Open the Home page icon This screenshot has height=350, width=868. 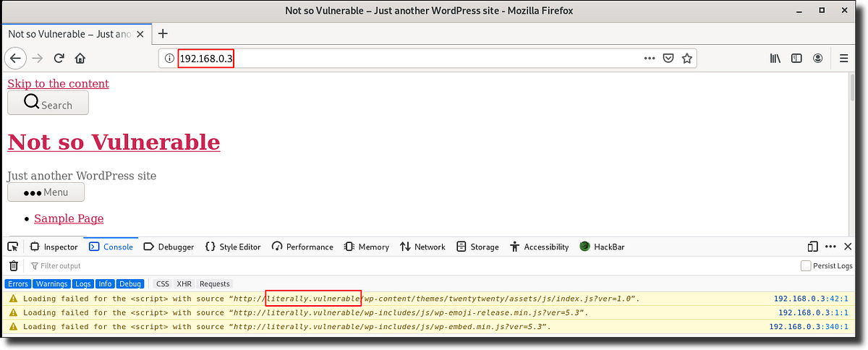80,58
